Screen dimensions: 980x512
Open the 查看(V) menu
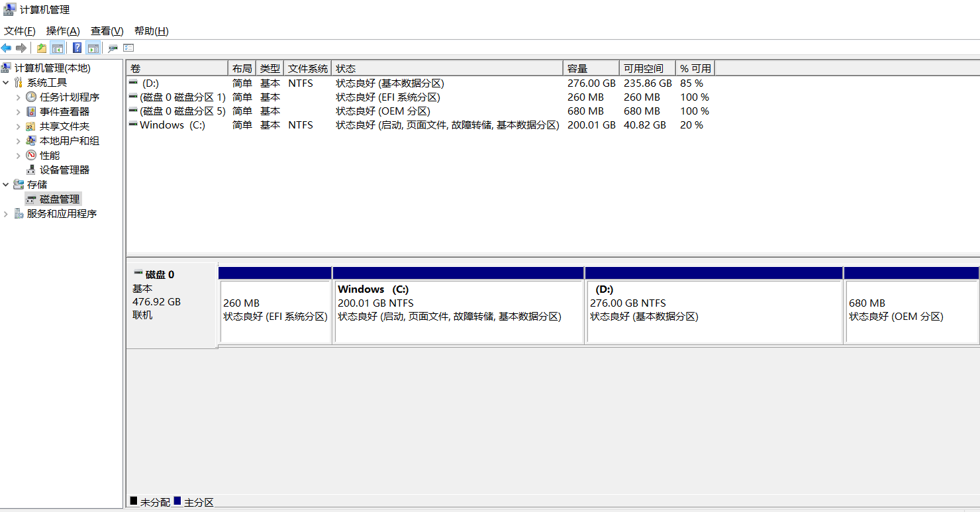pyautogui.click(x=107, y=31)
